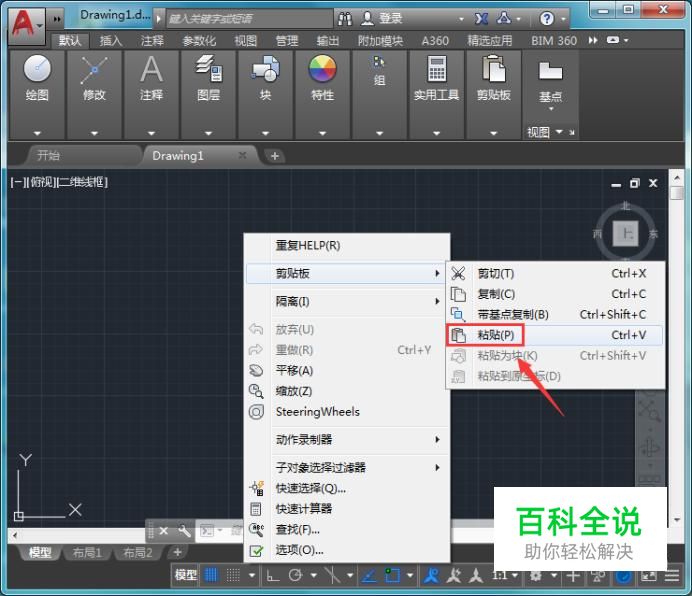Toggle ortho mode in status bar
This screenshot has width=692, height=596.
[x=273, y=575]
